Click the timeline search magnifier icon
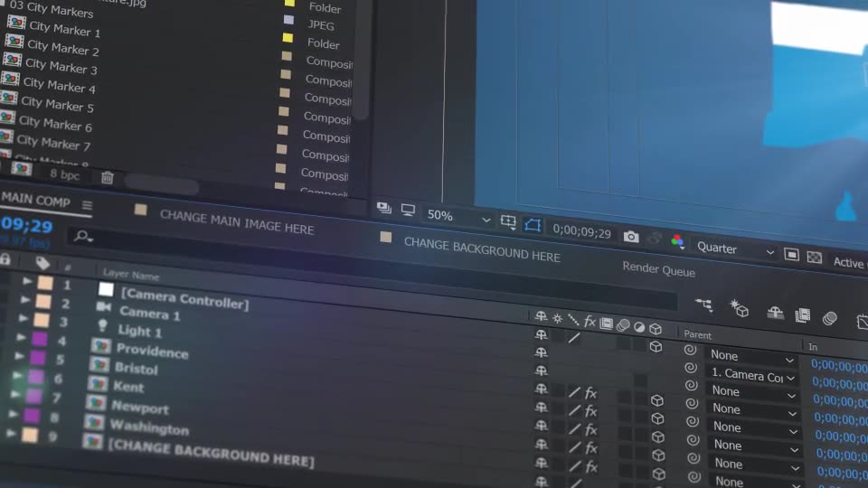The width and height of the screenshot is (868, 488). [x=83, y=236]
